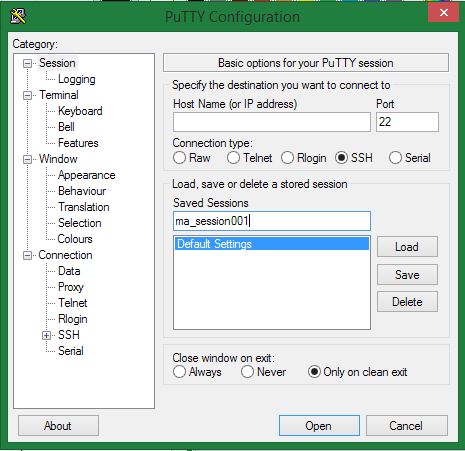Open the Selection category

pyautogui.click(x=80, y=223)
